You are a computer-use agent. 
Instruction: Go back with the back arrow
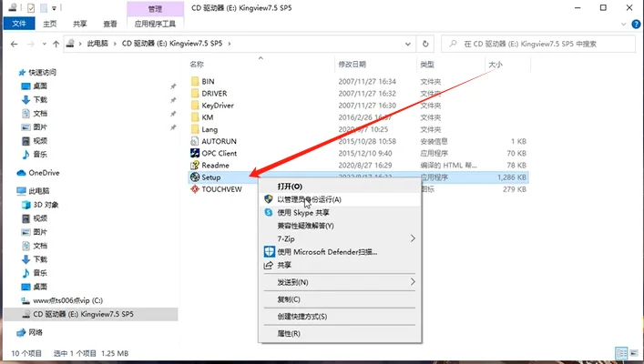(14, 44)
